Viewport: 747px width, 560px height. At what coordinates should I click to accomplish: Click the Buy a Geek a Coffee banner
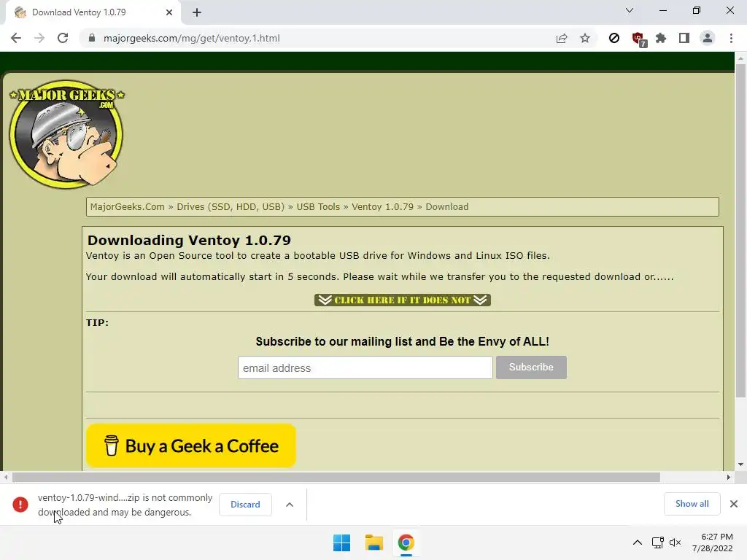(191, 446)
